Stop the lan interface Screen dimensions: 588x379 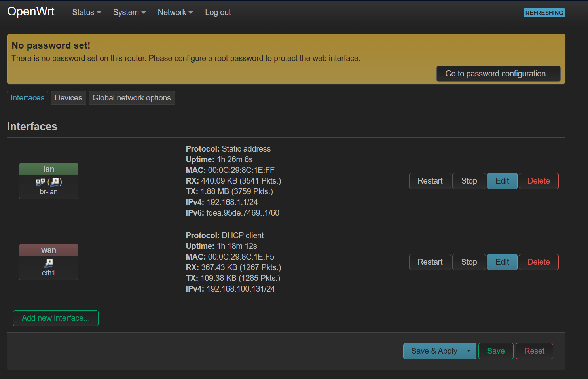469,181
